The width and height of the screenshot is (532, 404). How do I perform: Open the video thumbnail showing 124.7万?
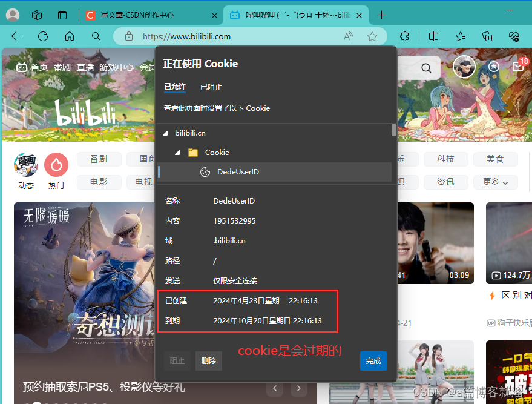(509, 243)
